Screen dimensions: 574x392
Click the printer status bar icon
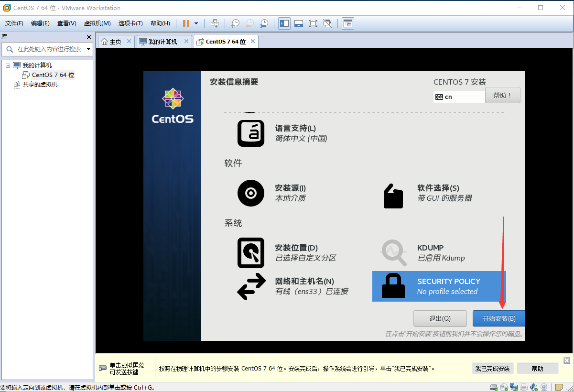coord(524,387)
